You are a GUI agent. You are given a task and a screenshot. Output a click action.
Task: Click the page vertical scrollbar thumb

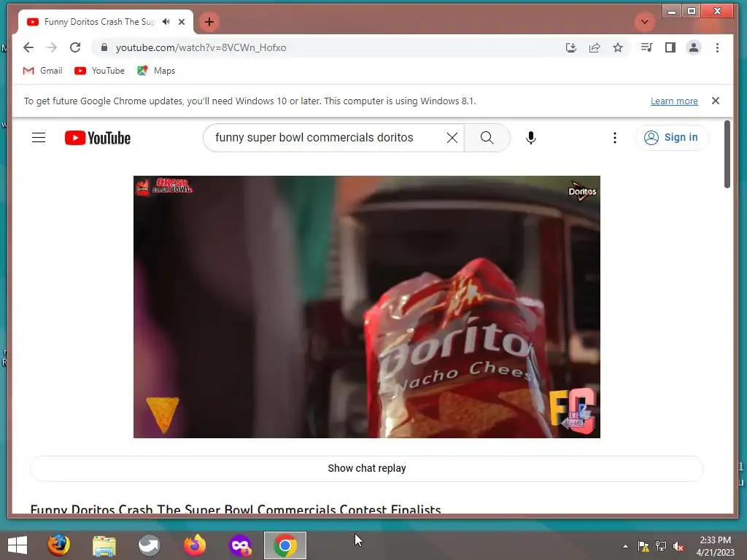click(x=727, y=155)
